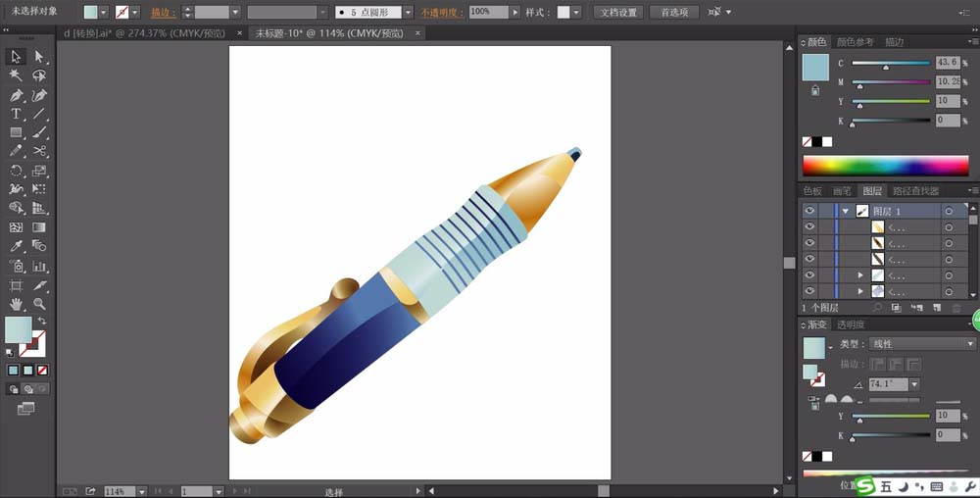Toggle visibility of fifth sublayer eye
This screenshot has width=980, height=498.
809,291
